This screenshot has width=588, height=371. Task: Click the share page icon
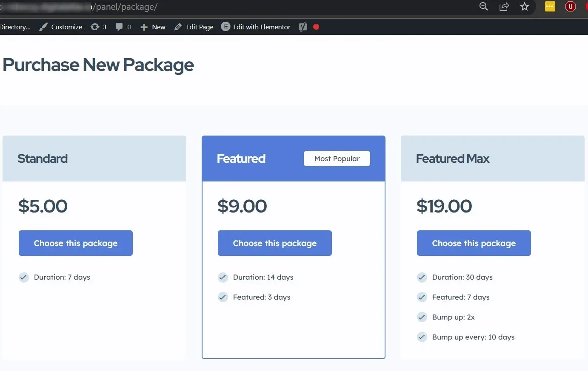pyautogui.click(x=504, y=6)
